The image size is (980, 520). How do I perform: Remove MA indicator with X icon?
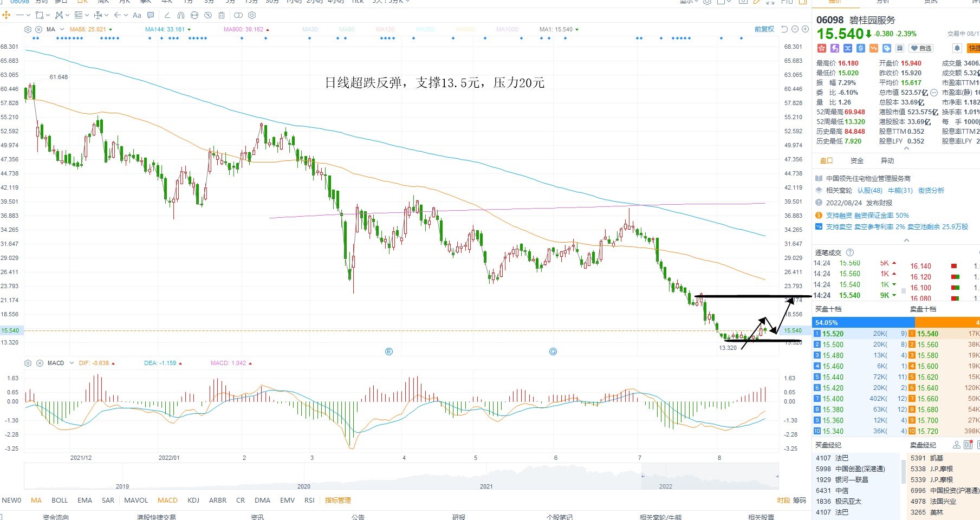pyautogui.click(x=39, y=29)
